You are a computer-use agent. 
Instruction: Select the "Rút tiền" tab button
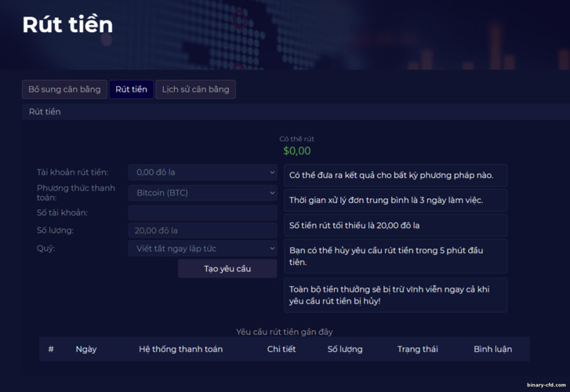[131, 89]
